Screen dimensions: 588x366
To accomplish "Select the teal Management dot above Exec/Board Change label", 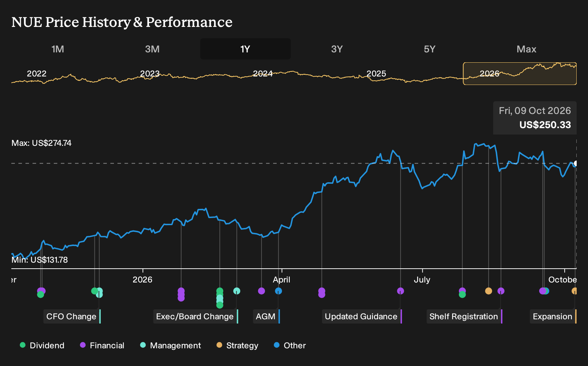I will [x=237, y=291].
